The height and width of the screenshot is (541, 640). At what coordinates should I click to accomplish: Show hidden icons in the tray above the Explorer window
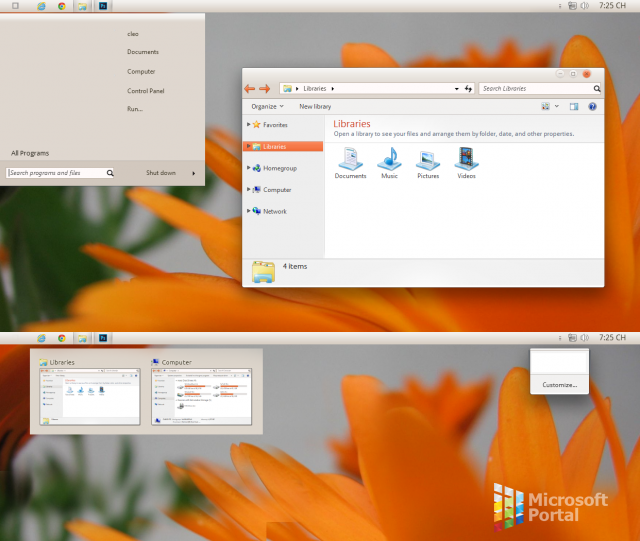pos(560,6)
